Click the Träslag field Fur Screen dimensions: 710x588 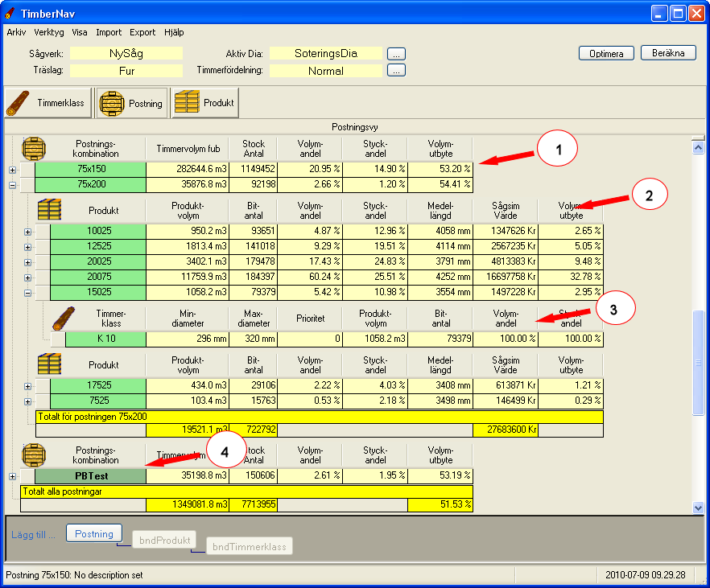tap(126, 71)
